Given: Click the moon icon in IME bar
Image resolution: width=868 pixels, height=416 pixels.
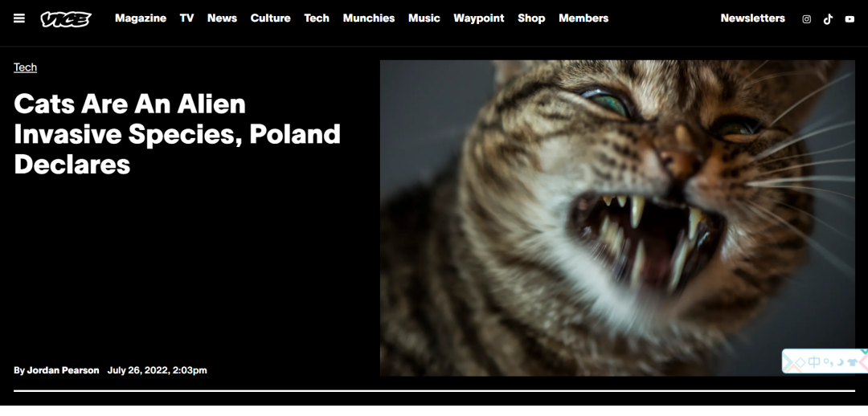Looking at the screenshot, I should click(x=841, y=362).
